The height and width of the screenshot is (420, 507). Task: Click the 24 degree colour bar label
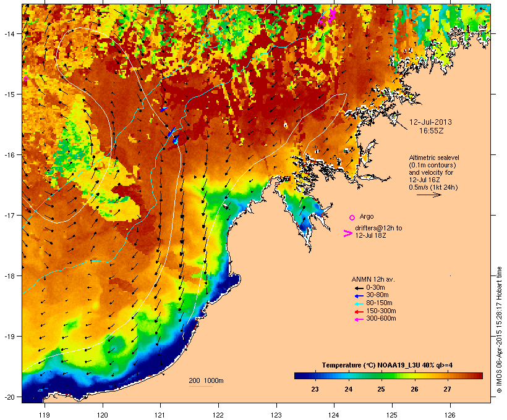[x=348, y=389]
